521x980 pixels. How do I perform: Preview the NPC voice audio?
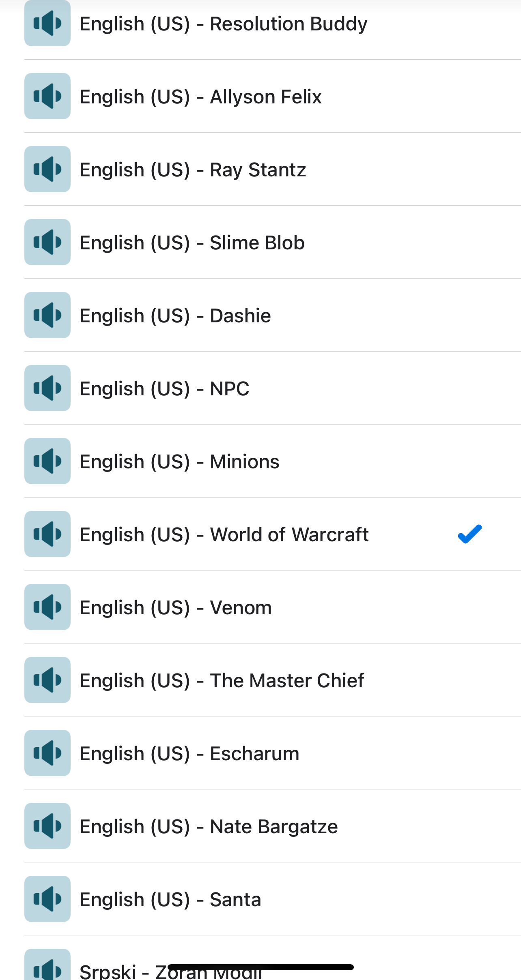(x=47, y=388)
